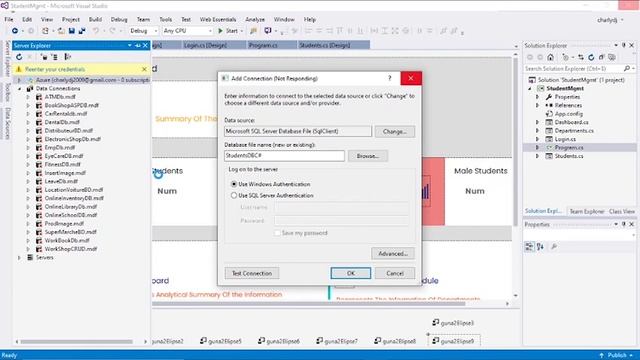Open the Build menu
This screenshot has height=360, width=640.
click(96, 19)
